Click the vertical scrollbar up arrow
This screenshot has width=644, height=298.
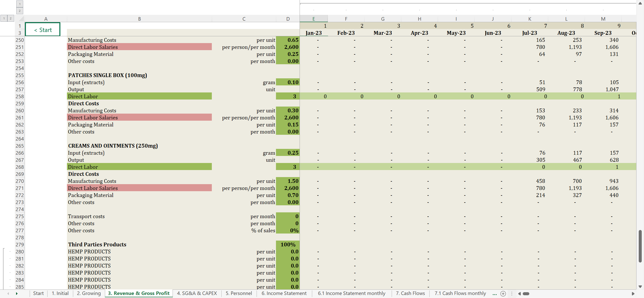[640, 3]
